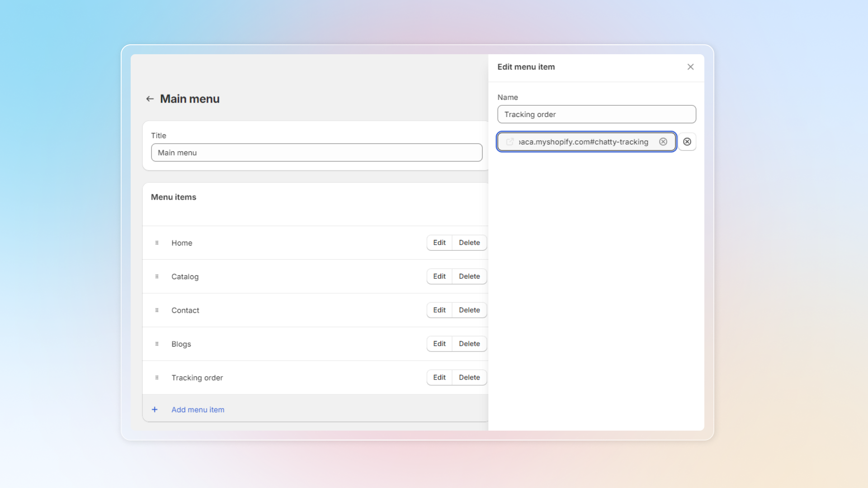The image size is (868, 488).
Task: Click the drag handle beside Contact
Action: pyautogui.click(x=157, y=310)
